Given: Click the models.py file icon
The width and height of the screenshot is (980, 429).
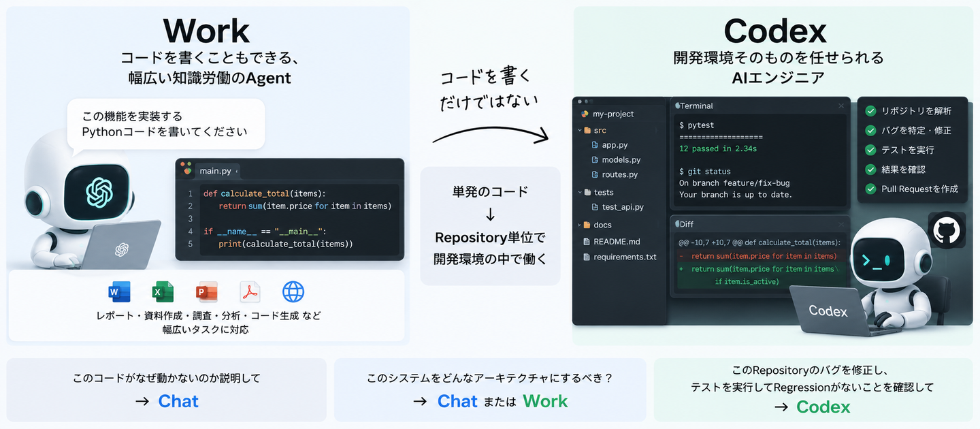Looking at the screenshot, I should pyautogui.click(x=595, y=160).
